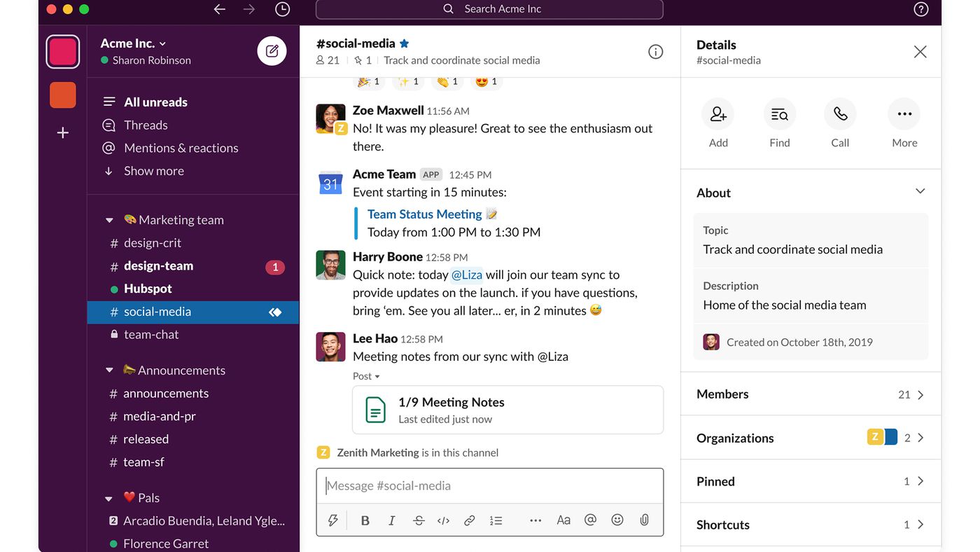Open the Team Status Meeting link

[x=423, y=214]
